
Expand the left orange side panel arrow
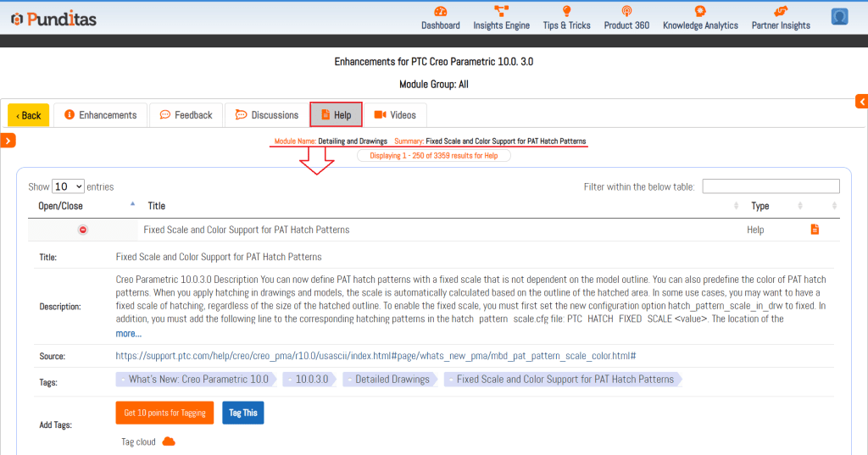pyautogui.click(x=8, y=141)
